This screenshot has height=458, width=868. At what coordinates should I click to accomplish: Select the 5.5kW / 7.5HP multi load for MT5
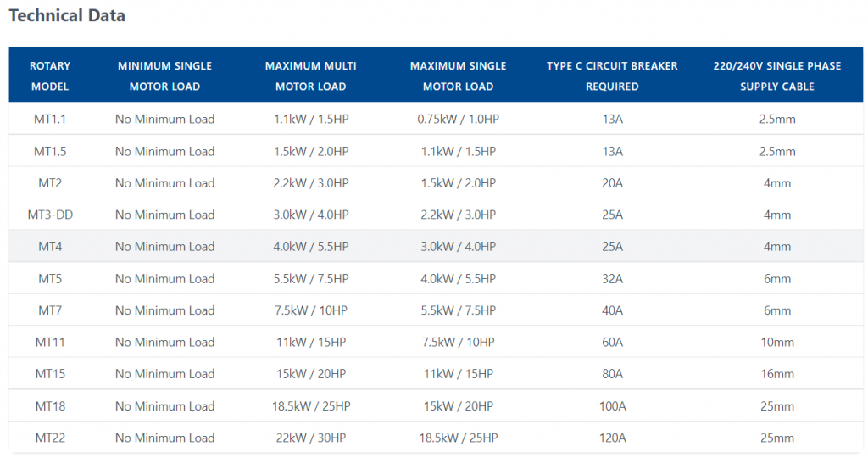[x=311, y=278]
